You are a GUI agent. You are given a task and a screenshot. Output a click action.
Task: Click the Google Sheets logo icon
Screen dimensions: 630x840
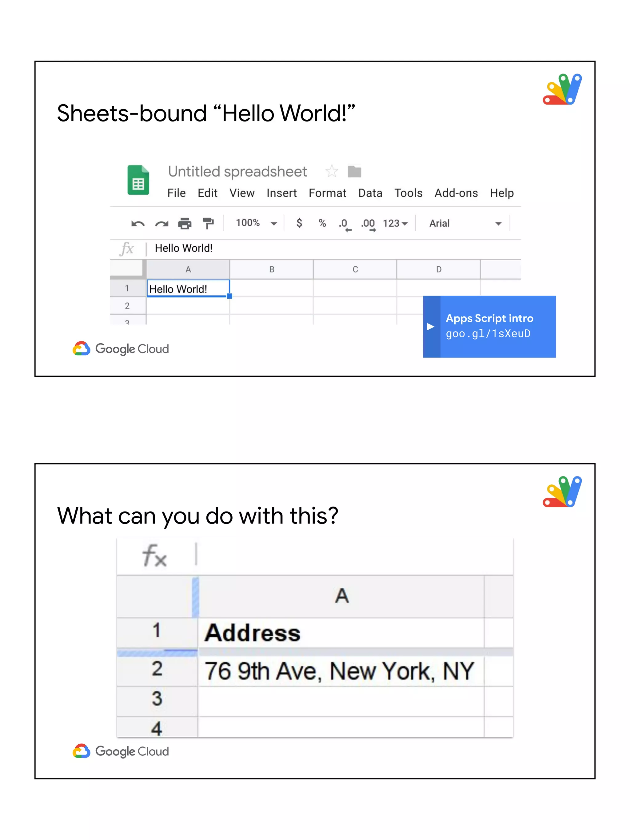138,180
